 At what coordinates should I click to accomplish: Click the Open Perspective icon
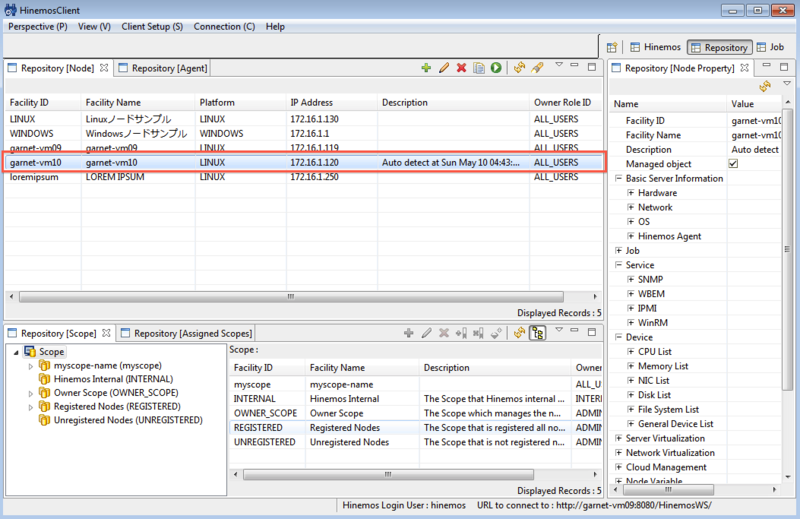pyautogui.click(x=612, y=47)
